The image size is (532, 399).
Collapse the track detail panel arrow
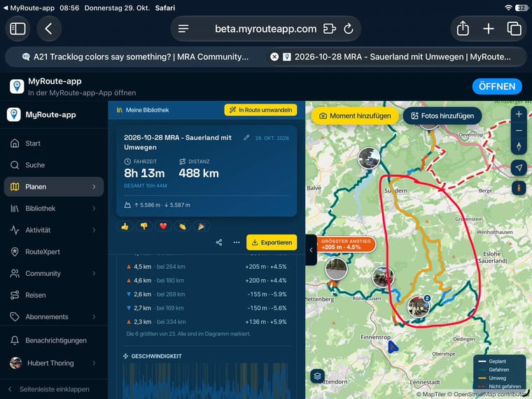coord(311,250)
